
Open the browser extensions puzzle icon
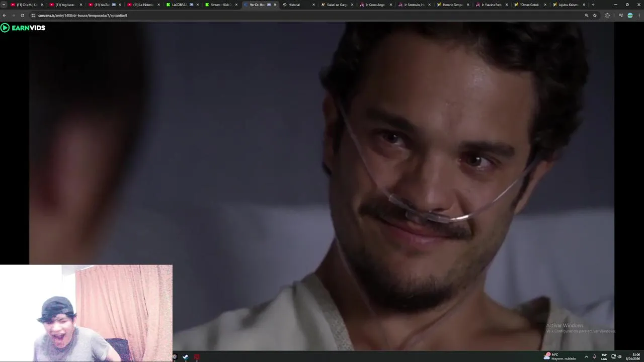[607, 16]
